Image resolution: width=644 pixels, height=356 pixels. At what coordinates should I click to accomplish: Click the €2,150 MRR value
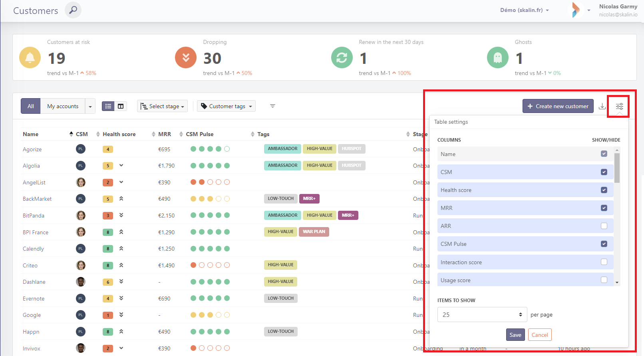166,216
